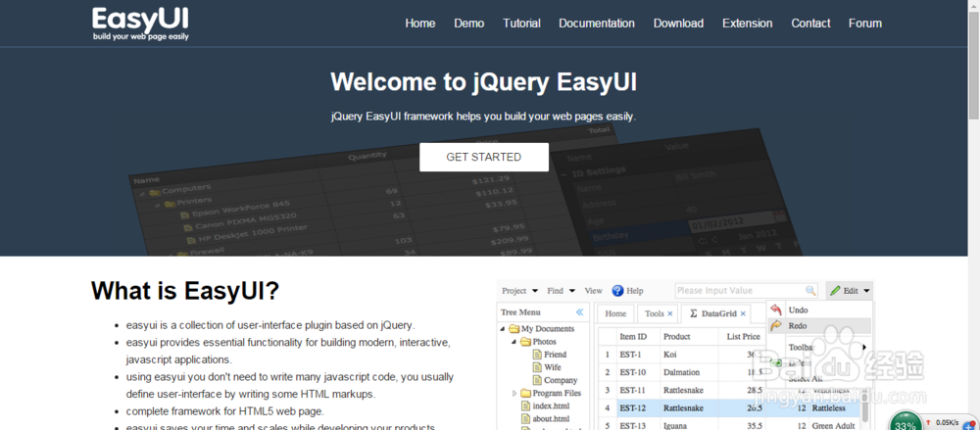Image resolution: width=980 pixels, height=430 pixels.
Task: Open the Find dropdown menu
Action: pos(561,291)
